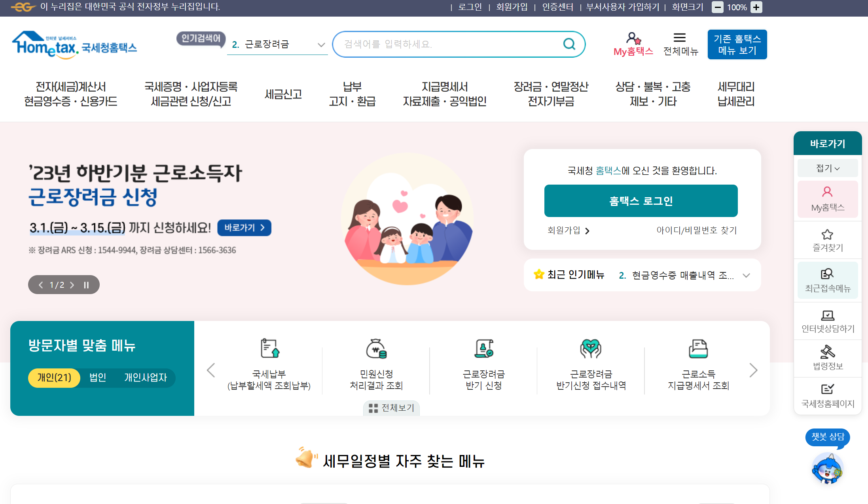Click 아이디/비밀번호 찾기 link
Viewport: 868px width, 504px height.
(x=696, y=230)
